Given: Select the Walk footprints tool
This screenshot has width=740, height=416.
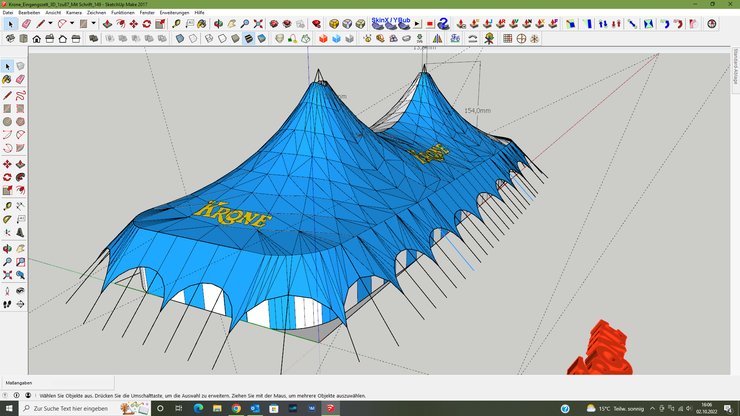Looking at the screenshot, I should click(7, 305).
